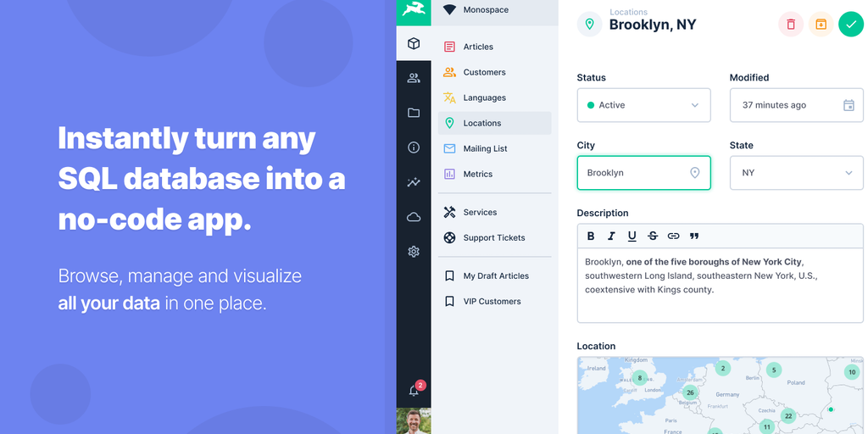Image resolution: width=868 pixels, height=434 pixels.
Task: Open the State dropdown showing NY
Action: pyautogui.click(x=797, y=173)
